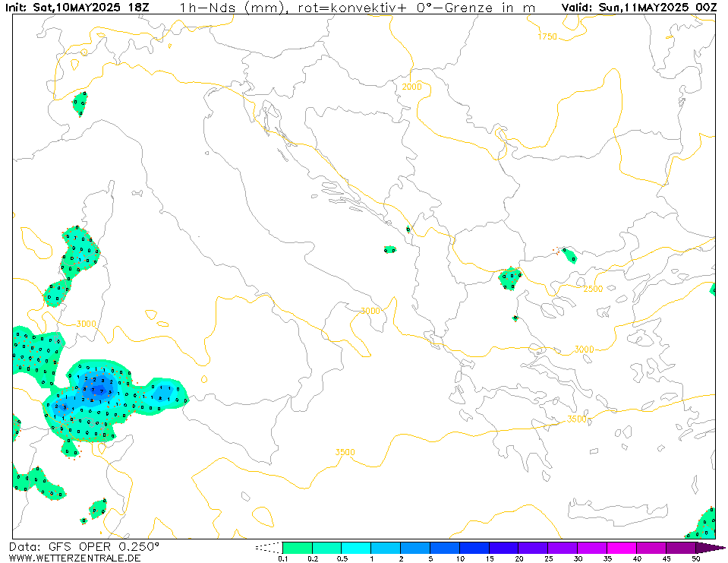Click the 0.1–0.2 mm green legend swatch

tap(298, 548)
